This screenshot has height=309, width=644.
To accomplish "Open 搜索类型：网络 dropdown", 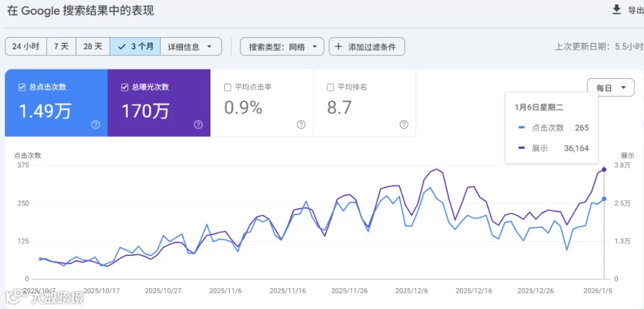I will point(282,46).
